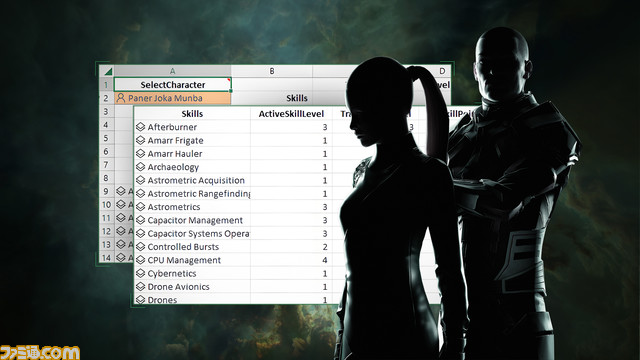Click the Skills cell in column B
The width and height of the screenshot is (640, 360).
(x=296, y=98)
